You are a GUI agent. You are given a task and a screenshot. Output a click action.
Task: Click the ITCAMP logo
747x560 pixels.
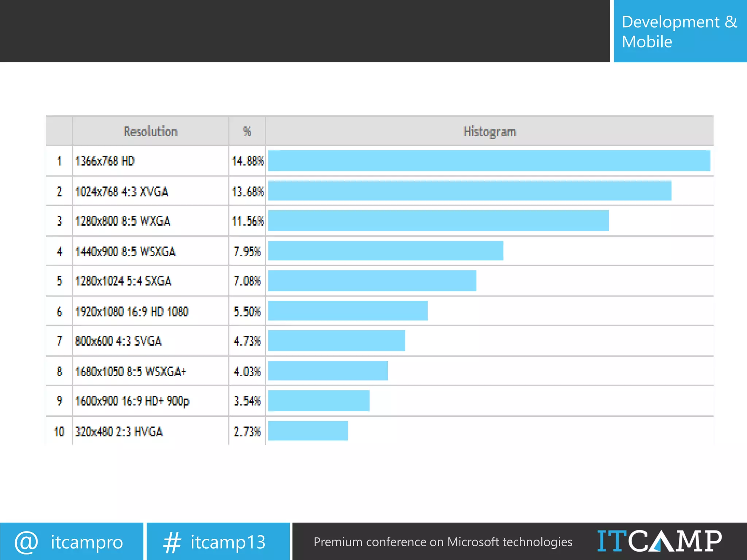[659, 541]
